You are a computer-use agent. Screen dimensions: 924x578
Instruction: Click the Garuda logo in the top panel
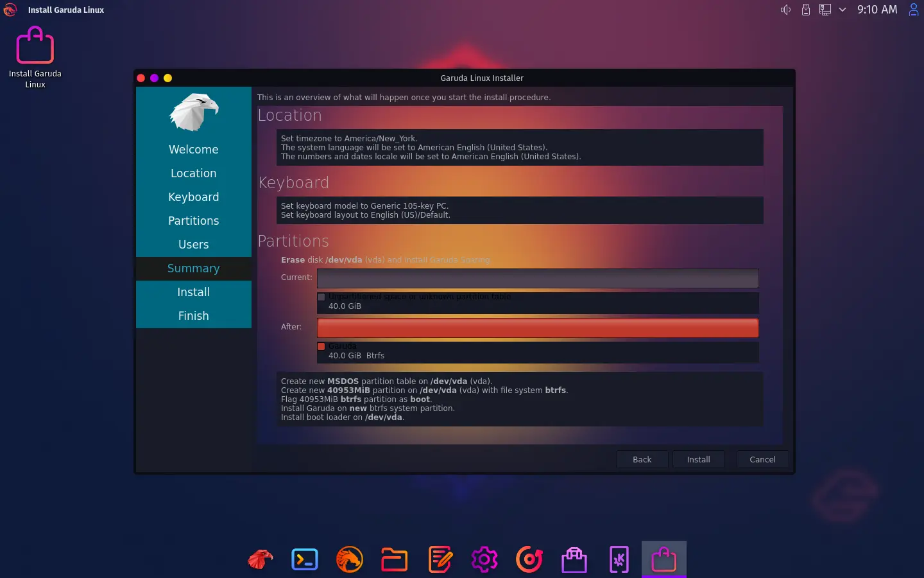tap(10, 10)
